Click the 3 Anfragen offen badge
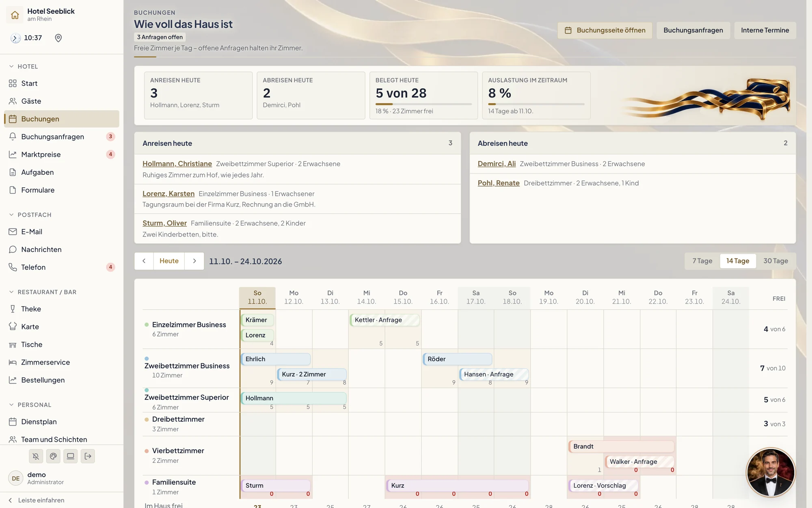Image resolution: width=812 pixels, height=508 pixels. tap(160, 37)
